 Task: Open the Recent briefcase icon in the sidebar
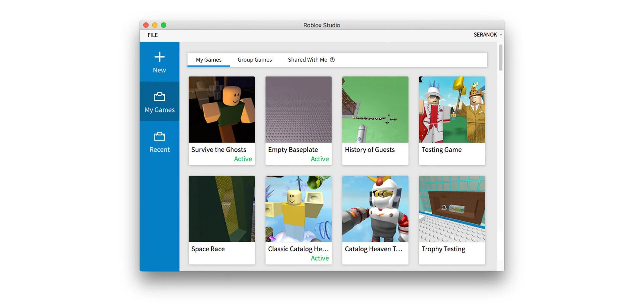point(159,137)
